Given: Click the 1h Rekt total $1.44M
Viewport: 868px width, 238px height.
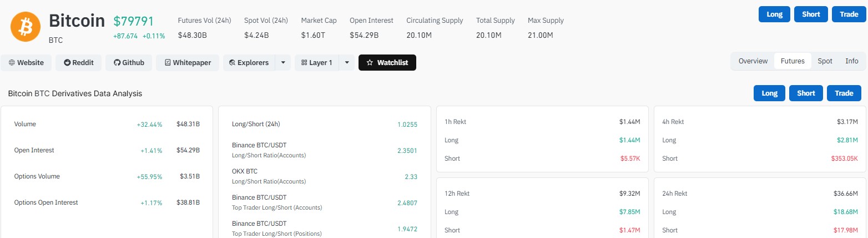Looking at the screenshot, I should 630,121.
